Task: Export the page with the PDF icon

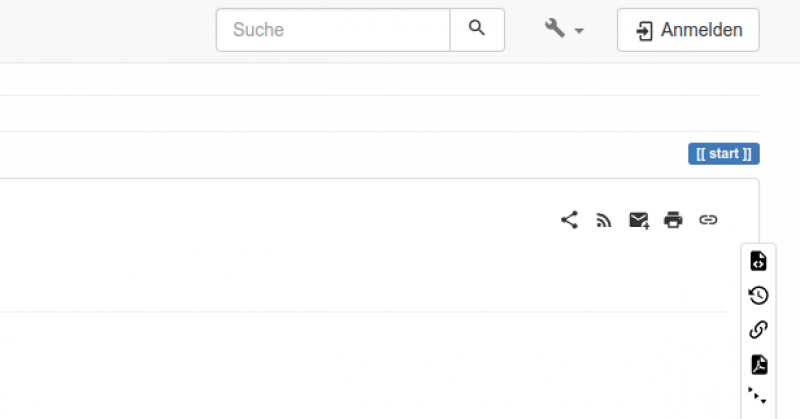Action: tap(758, 364)
